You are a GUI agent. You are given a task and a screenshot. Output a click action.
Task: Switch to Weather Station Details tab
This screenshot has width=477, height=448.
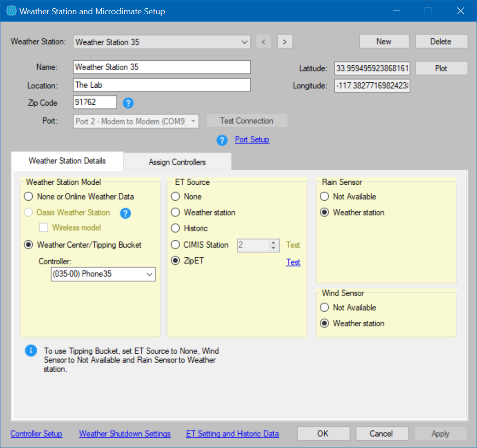pyautogui.click(x=67, y=161)
